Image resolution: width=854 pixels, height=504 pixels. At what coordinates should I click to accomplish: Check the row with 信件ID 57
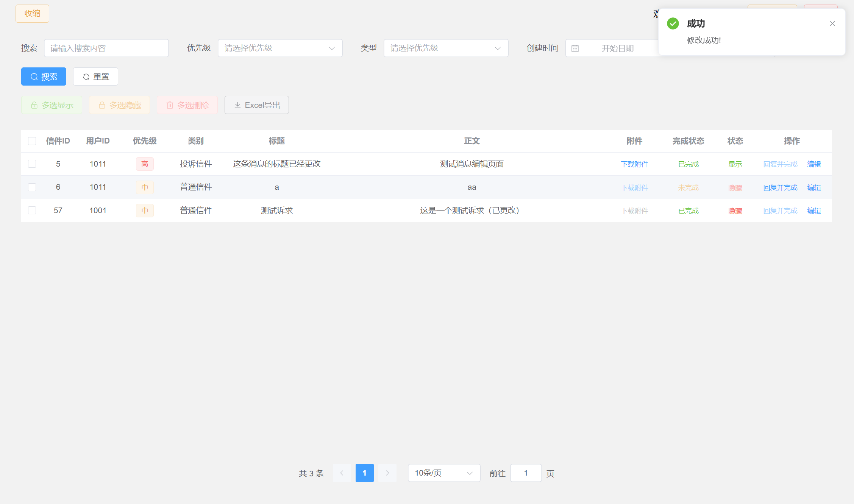coord(32,211)
